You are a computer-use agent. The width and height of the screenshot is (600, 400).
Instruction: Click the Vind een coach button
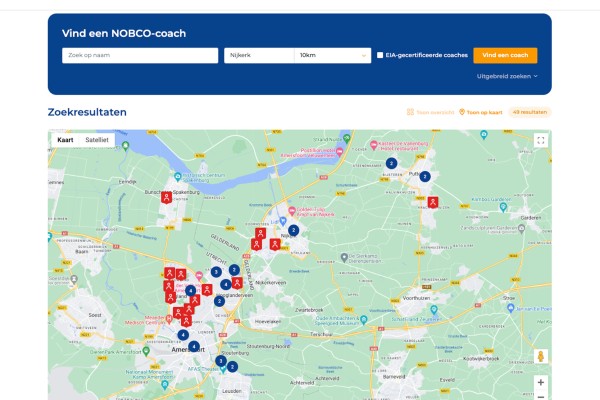click(505, 56)
